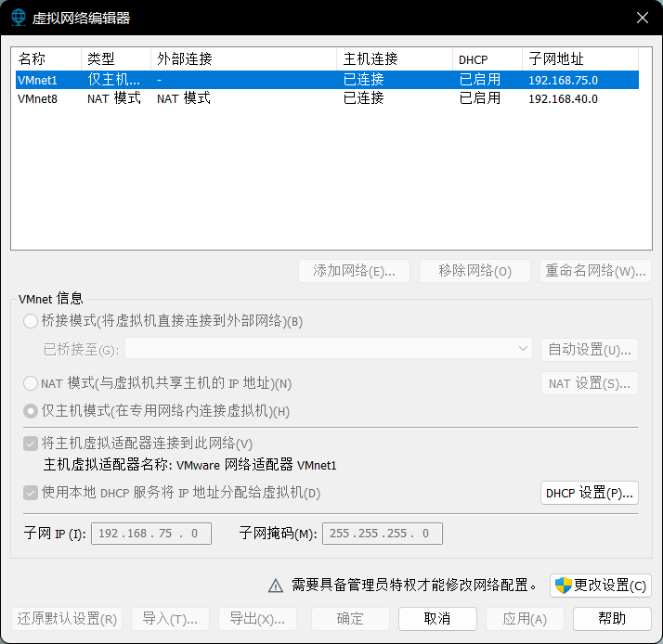Click the 添加网络(E)... button
Viewport: 663px width, 644px height.
[x=354, y=271]
